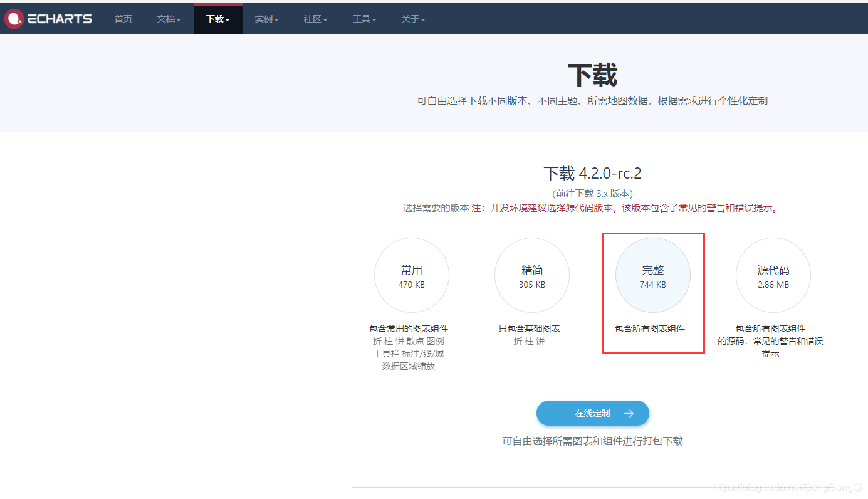
Task: Go to the 首页 home page
Action: (123, 19)
